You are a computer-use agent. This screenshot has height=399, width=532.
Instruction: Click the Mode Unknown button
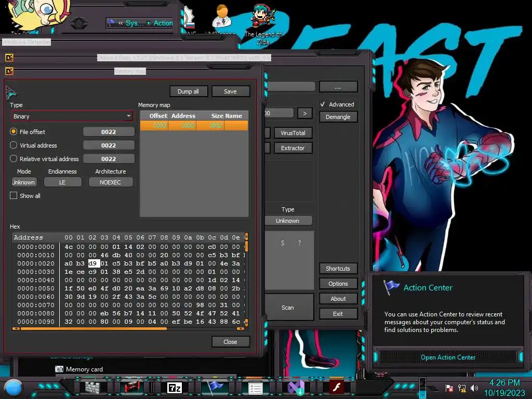(x=24, y=182)
